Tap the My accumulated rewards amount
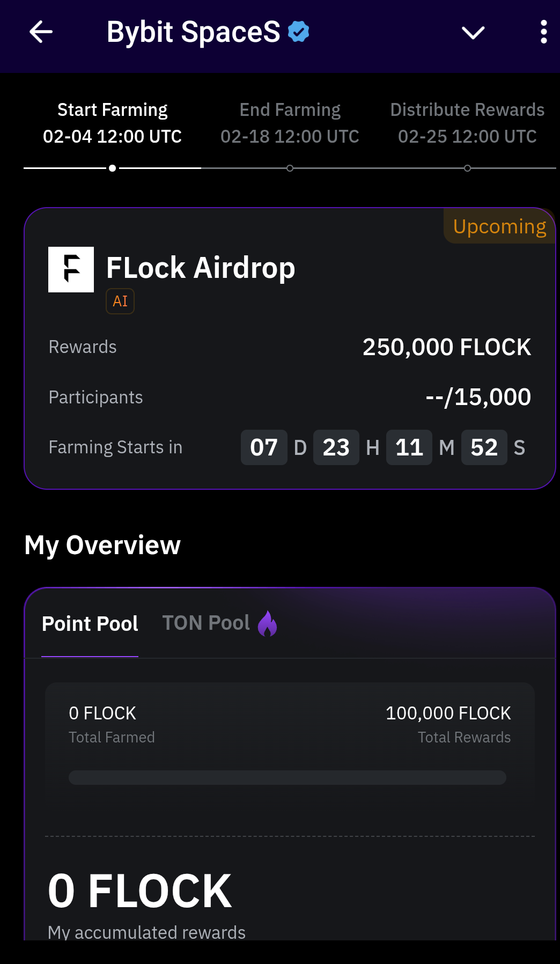Viewport: 560px width, 964px height. [x=140, y=891]
